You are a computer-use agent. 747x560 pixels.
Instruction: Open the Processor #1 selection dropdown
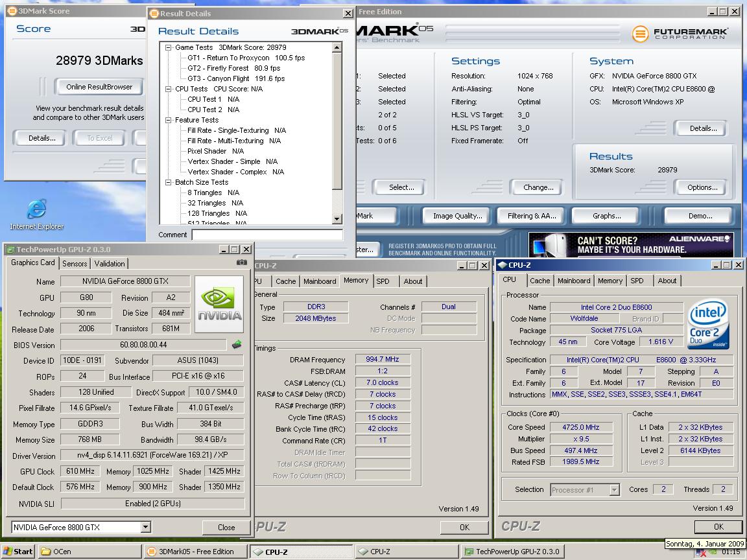coord(615,489)
